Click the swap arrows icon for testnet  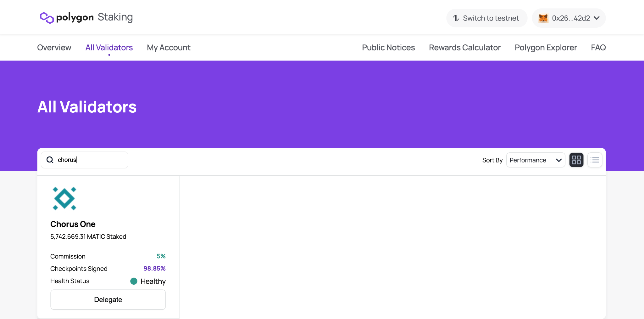[x=456, y=18]
